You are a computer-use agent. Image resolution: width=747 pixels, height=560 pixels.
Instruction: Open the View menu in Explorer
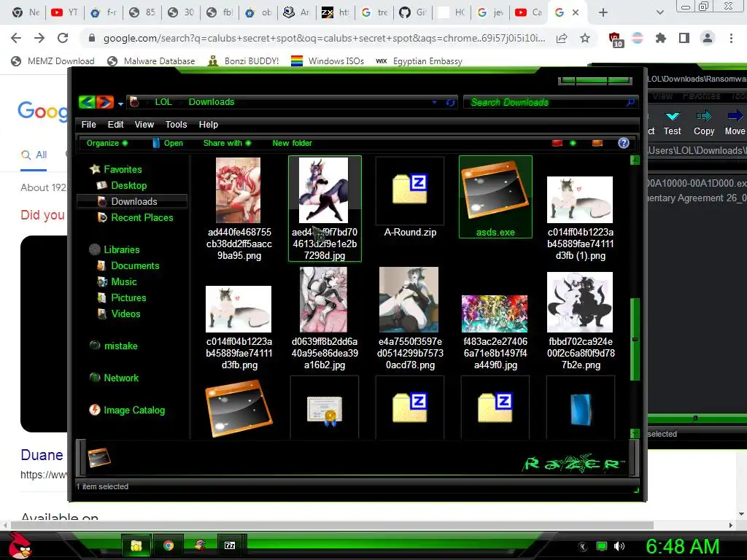pyautogui.click(x=144, y=124)
